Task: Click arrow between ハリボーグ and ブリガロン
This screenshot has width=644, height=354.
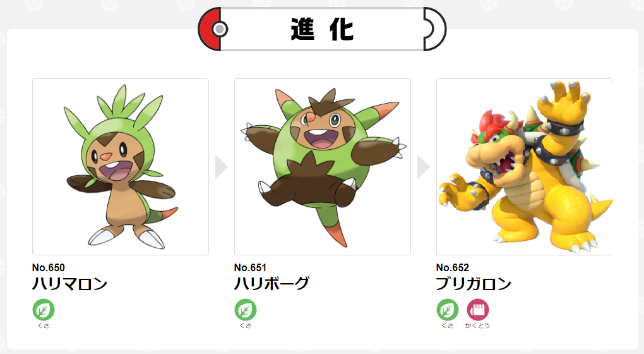Action: [x=423, y=167]
